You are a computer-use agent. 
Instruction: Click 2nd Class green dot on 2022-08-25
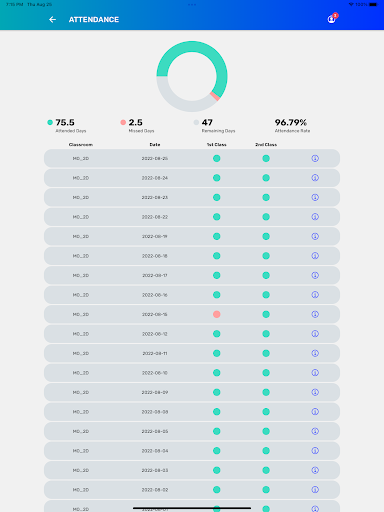pyautogui.click(x=266, y=158)
